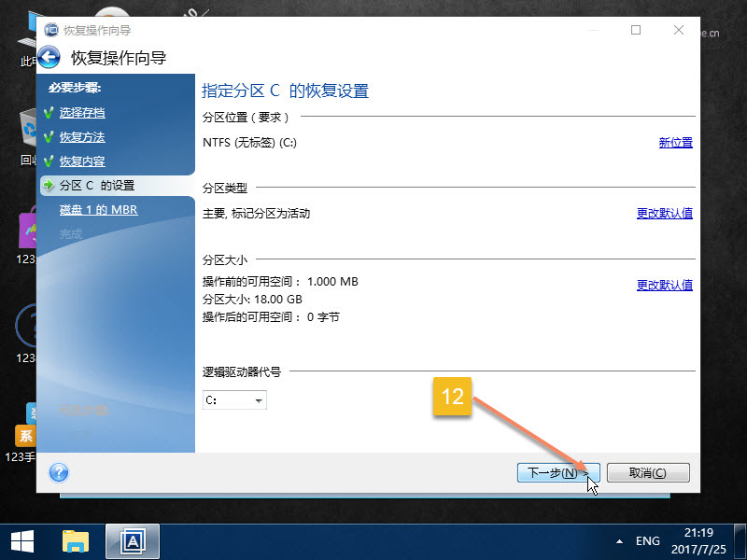Open File Explorer from the taskbar

[x=76, y=540]
